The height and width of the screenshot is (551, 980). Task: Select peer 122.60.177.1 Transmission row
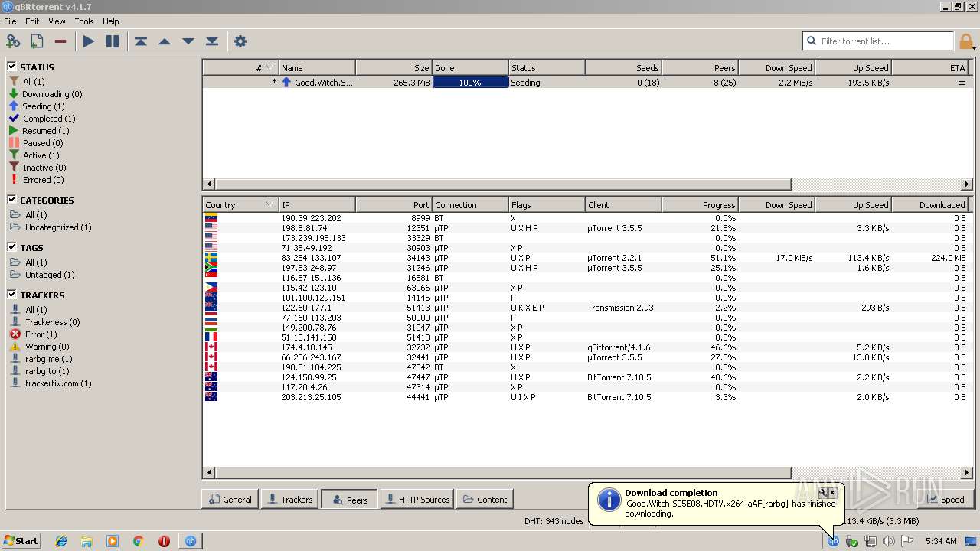tap(587, 308)
